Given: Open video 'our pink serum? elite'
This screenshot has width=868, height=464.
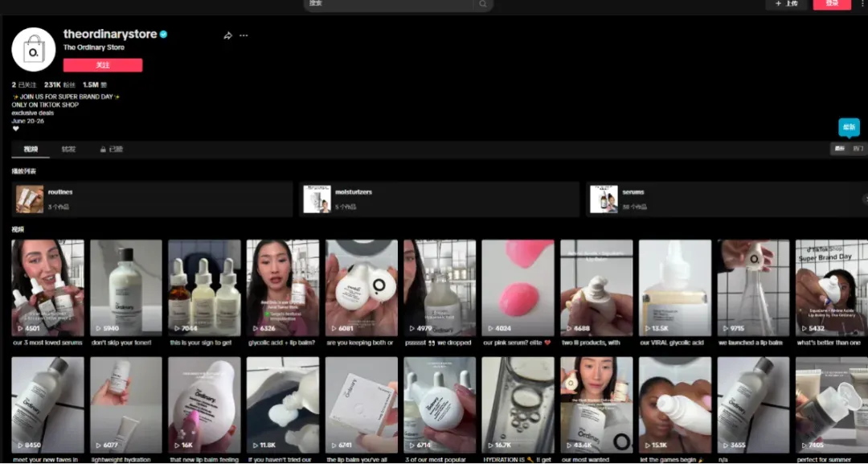Looking at the screenshot, I should (518, 288).
